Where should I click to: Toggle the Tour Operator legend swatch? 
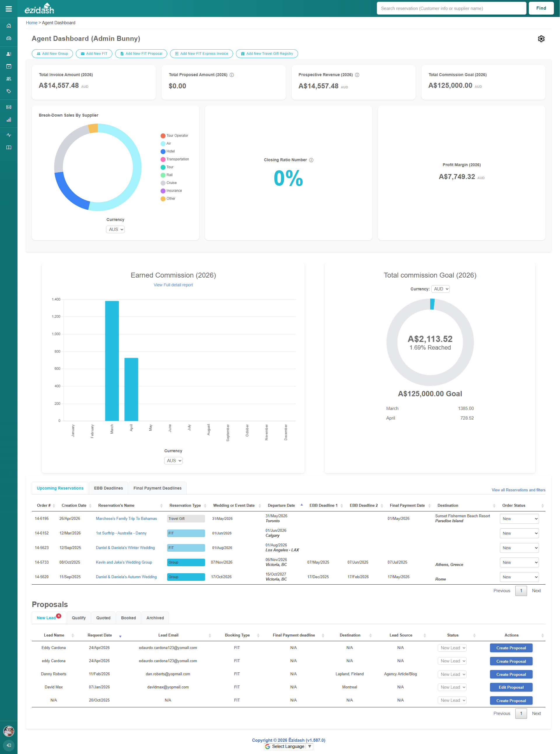click(x=163, y=136)
